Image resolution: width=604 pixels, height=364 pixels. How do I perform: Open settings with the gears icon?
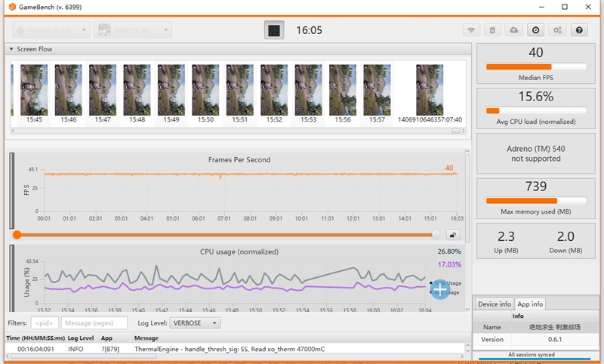[557, 30]
